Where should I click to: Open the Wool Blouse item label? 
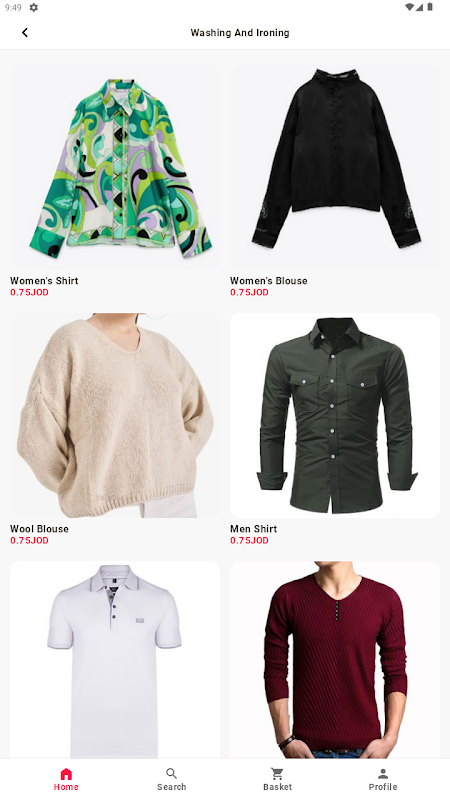39,529
